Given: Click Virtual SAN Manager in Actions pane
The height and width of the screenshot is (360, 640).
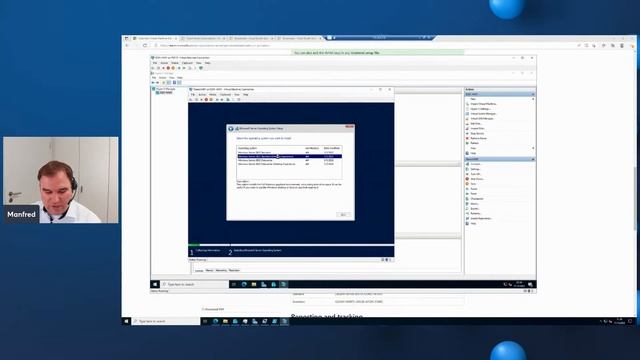Looking at the screenshot, I should (x=482, y=119).
